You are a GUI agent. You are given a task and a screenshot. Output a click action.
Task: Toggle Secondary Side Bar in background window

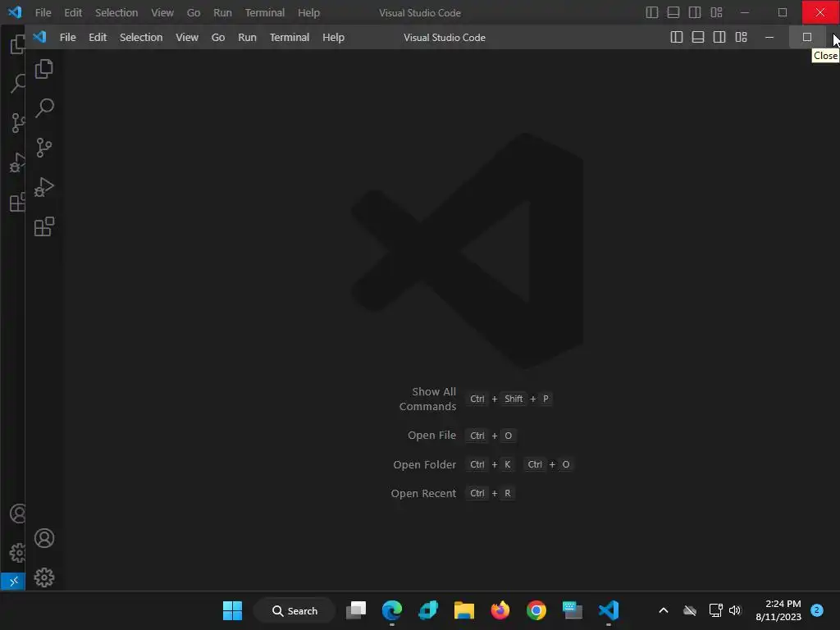[695, 12]
